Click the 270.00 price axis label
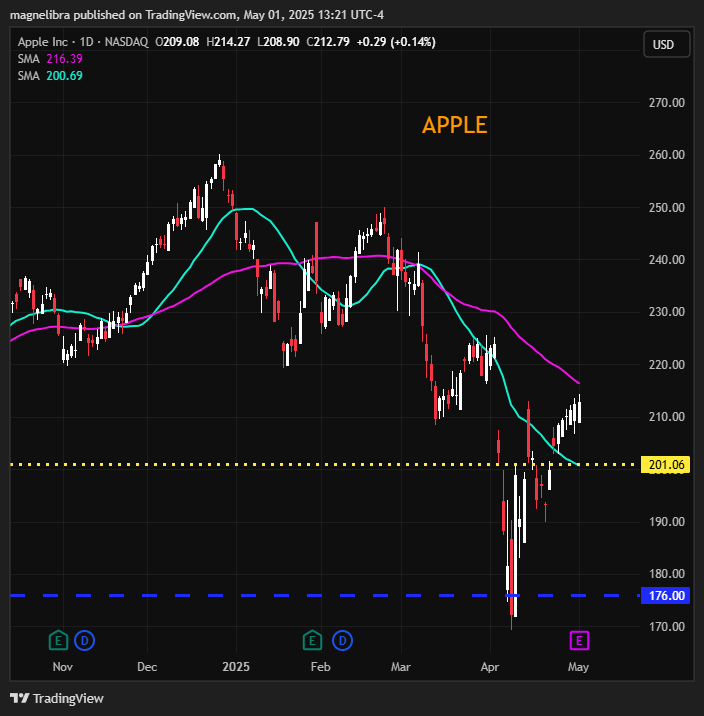The height and width of the screenshot is (716, 704). tap(667, 103)
